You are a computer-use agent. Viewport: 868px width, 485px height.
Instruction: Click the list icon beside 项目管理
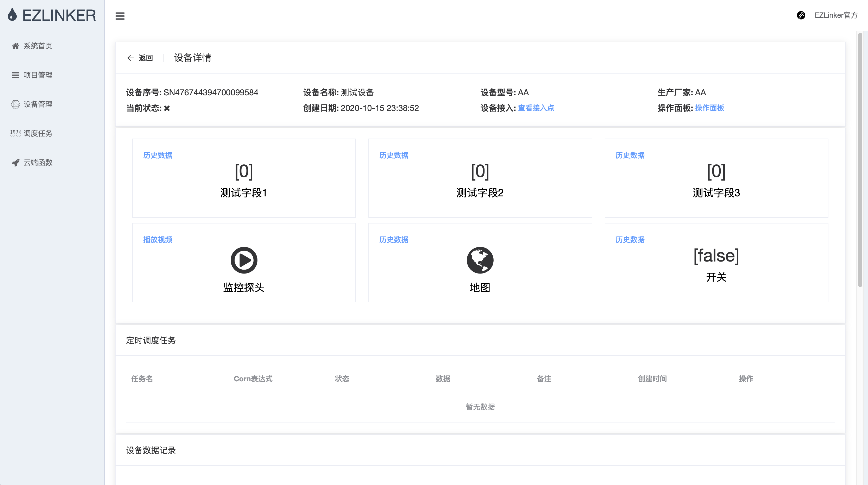pos(16,75)
